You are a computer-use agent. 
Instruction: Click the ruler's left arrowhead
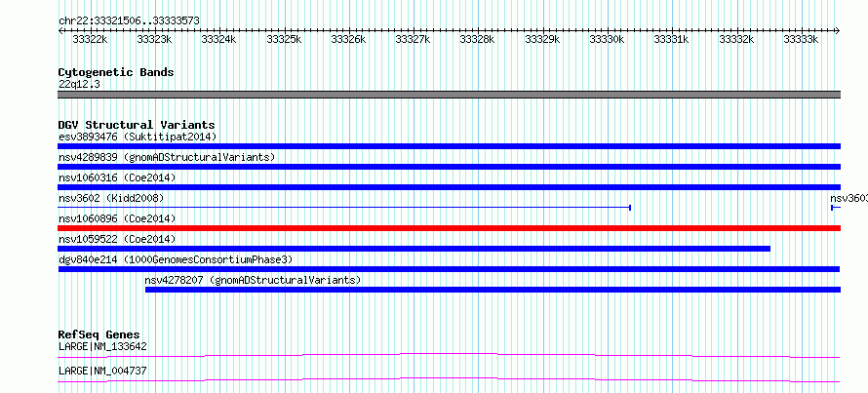[60, 31]
